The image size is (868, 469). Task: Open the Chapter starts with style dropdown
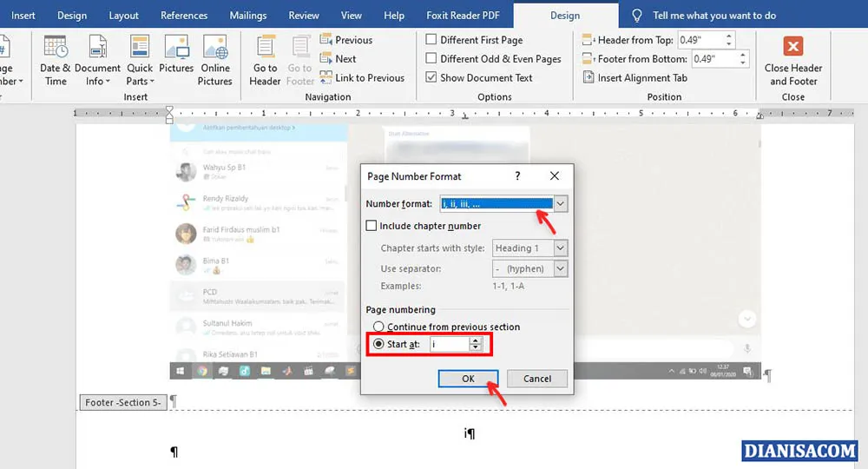[x=560, y=248]
